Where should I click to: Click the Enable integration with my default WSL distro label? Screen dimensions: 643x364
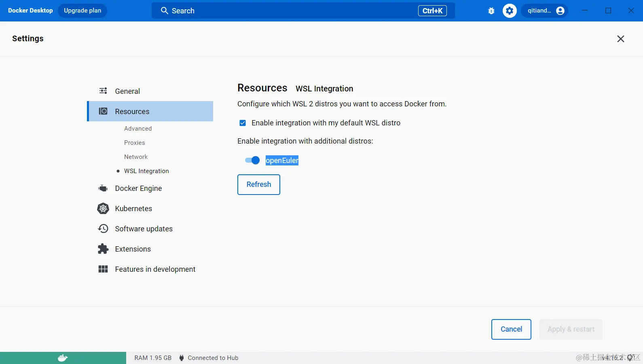coord(326,123)
